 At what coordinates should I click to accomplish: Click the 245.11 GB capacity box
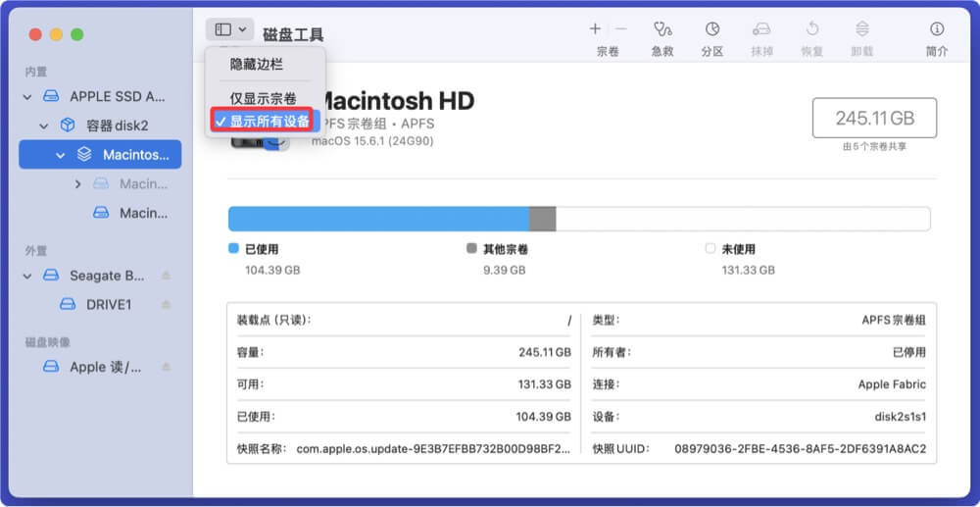(x=874, y=118)
